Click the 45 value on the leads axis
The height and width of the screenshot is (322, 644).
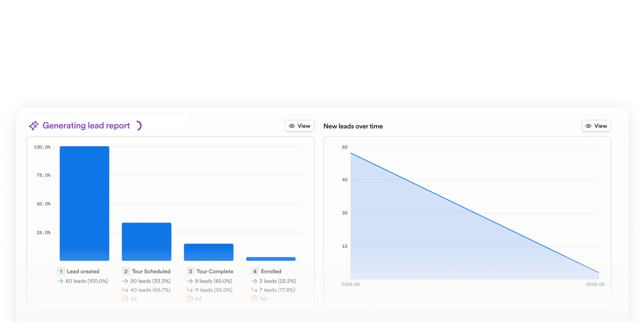[345, 180]
